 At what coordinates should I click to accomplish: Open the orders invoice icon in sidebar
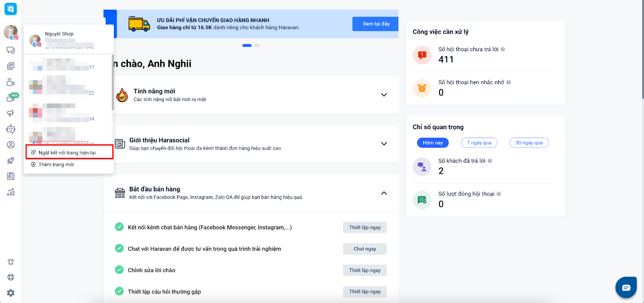point(11,176)
